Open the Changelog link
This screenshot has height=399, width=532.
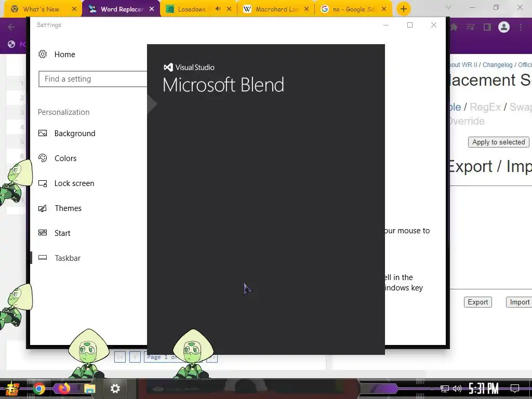(497, 65)
